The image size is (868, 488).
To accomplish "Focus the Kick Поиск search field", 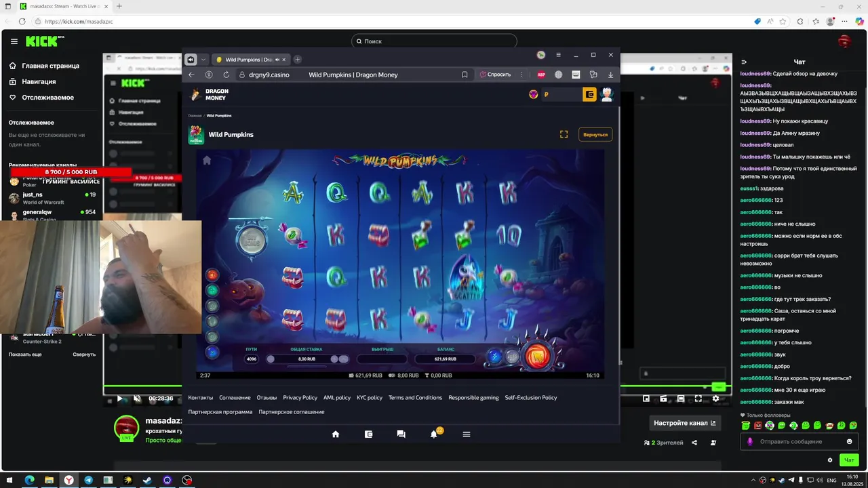I will 434,41.
